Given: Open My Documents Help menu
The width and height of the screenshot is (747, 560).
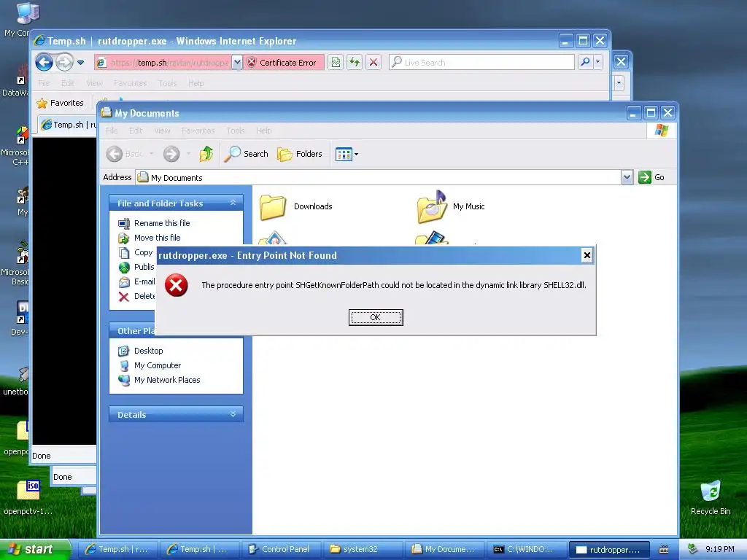Looking at the screenshot, I should click(x=263, y=131).
